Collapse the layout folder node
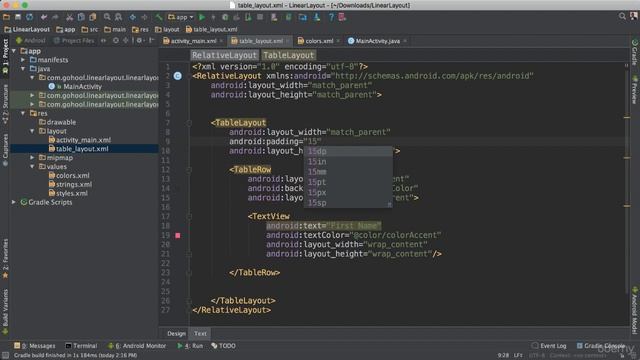The image size is (640, 360). 32,131
